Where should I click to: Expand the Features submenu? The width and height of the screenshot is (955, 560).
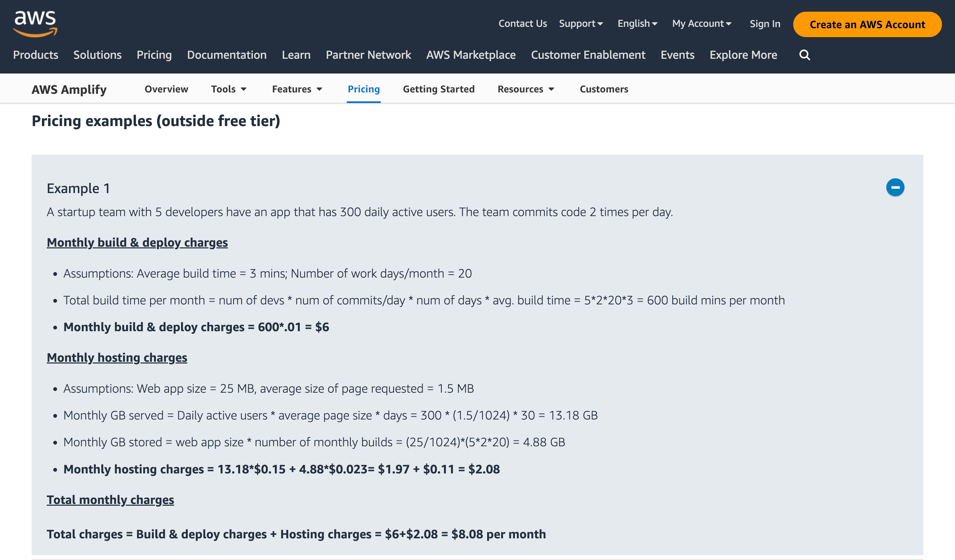pyautogui.click(x=297, y=89)
